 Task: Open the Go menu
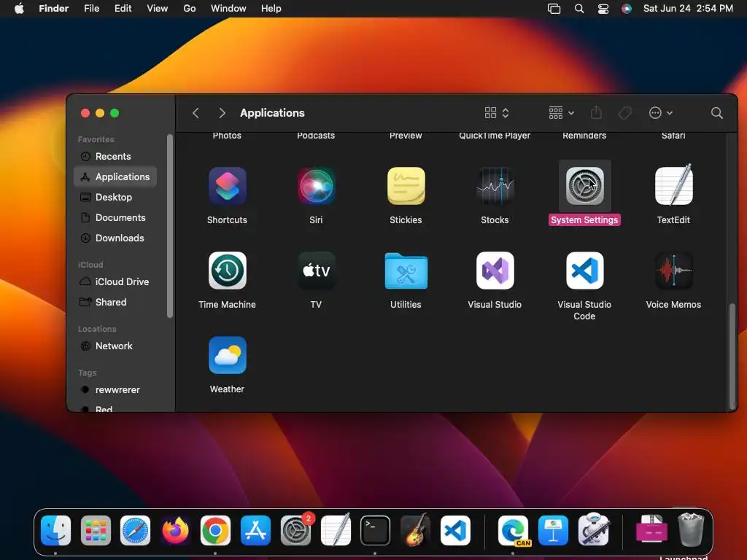[190, 8]
